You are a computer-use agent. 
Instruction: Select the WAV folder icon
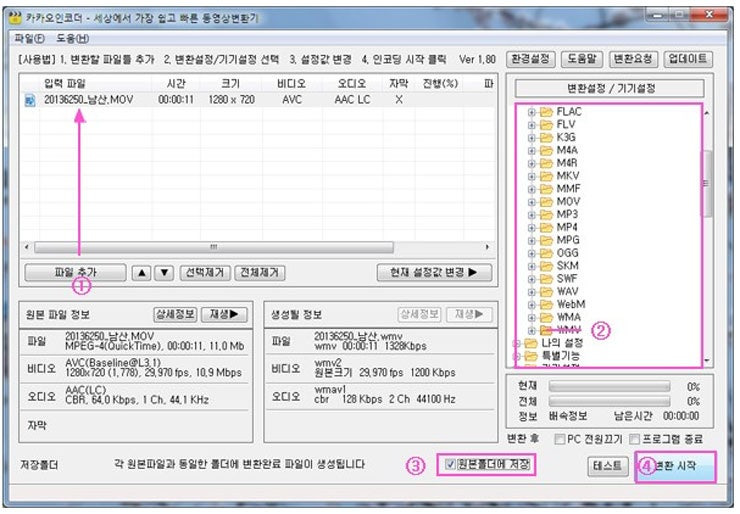coord(546,292)
